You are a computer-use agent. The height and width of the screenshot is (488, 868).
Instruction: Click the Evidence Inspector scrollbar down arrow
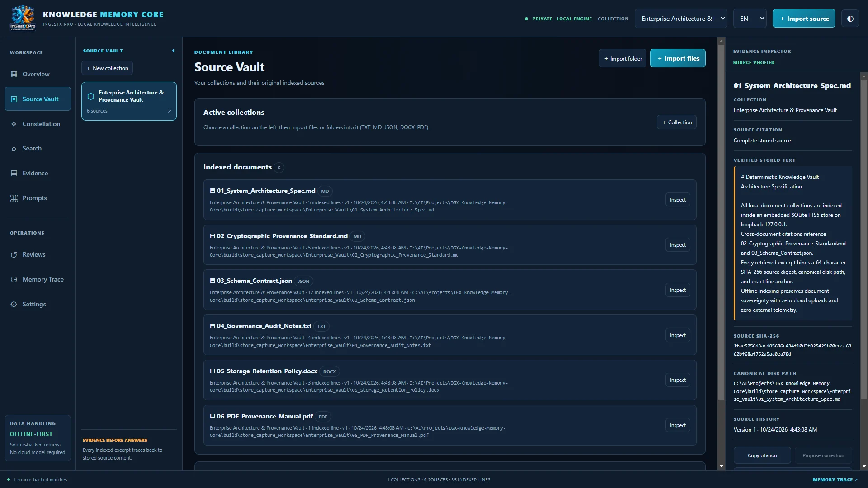click(x=864, y=466)
